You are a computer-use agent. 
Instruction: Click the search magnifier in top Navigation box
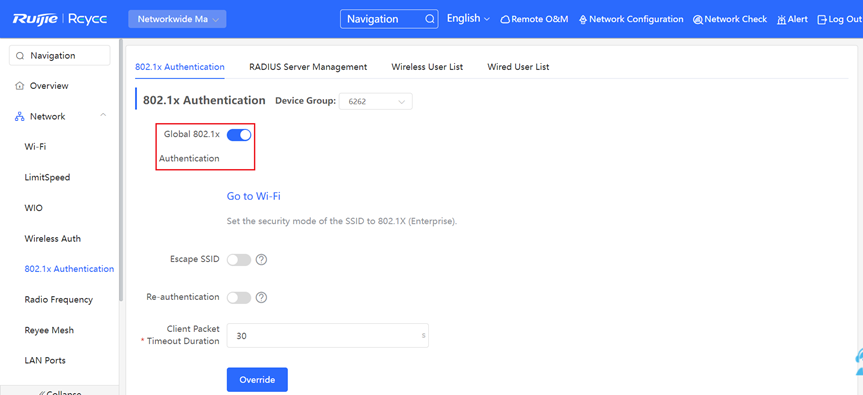pyautogui.click(x=430, y=19)
